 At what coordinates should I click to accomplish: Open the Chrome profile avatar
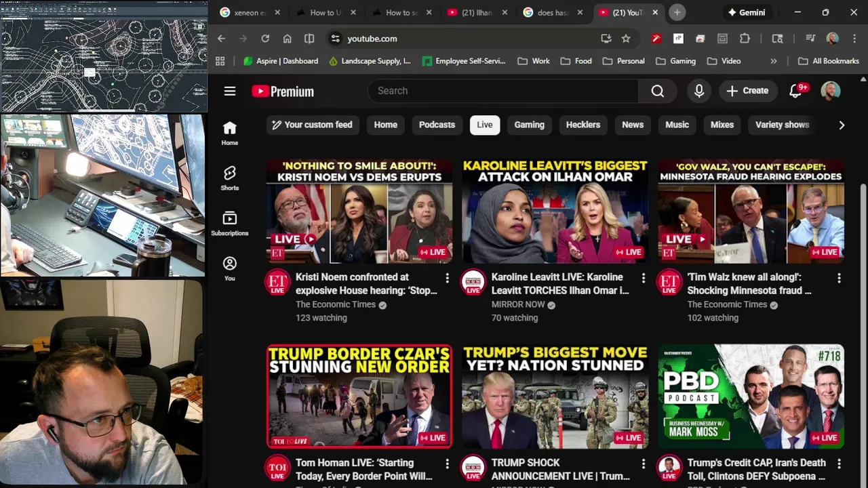833,39
